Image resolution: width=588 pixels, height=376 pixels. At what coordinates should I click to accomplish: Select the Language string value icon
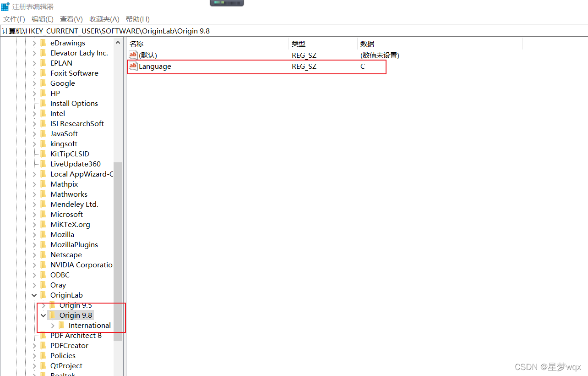point(133,66)
